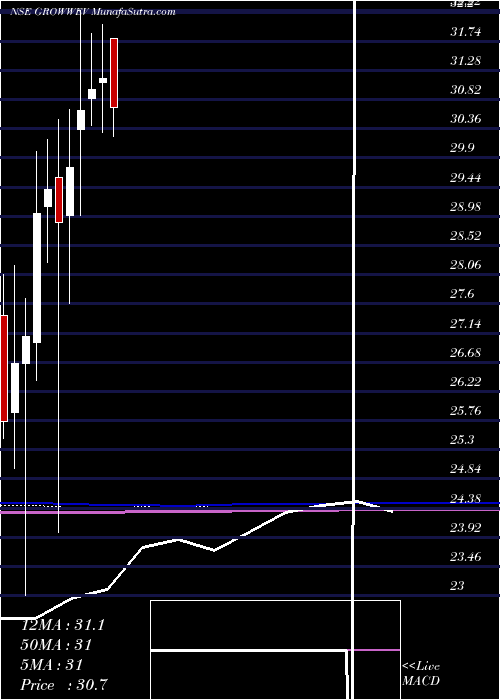Click the 30.36 price axis label
The height and width of the screenshot is (700, 500).
(x=466, y=119)
